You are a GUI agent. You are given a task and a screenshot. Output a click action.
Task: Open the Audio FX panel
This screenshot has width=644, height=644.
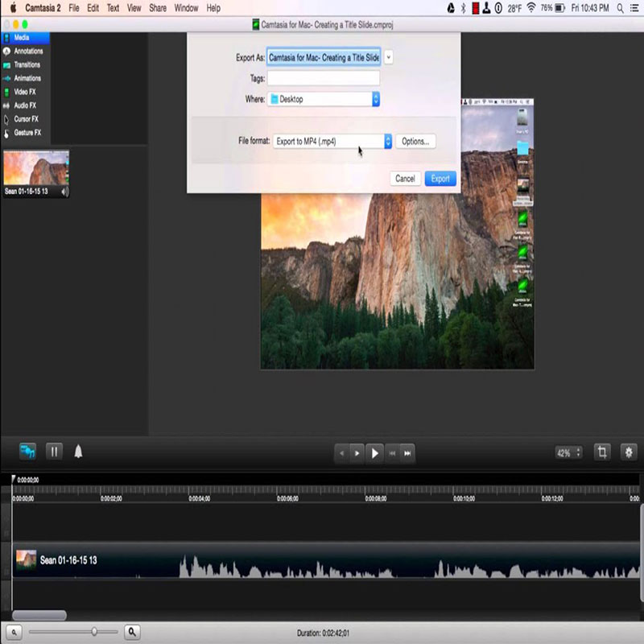click(26, 105)
